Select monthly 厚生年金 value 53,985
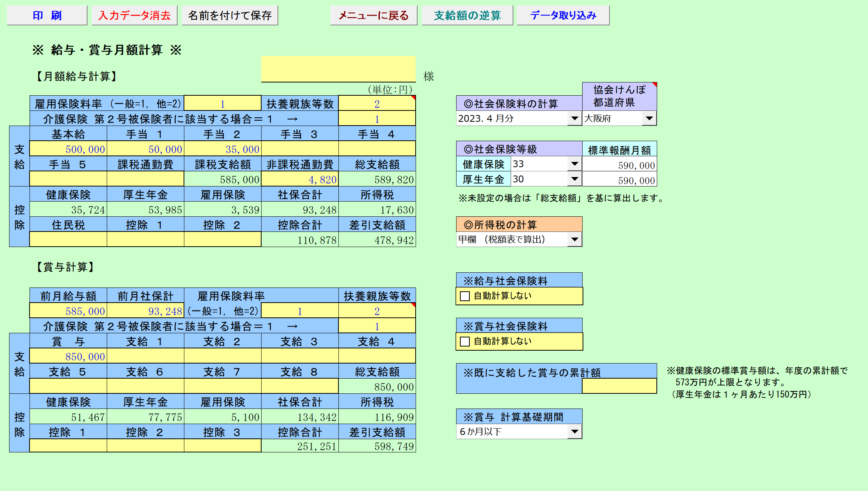 coord(146,209)
